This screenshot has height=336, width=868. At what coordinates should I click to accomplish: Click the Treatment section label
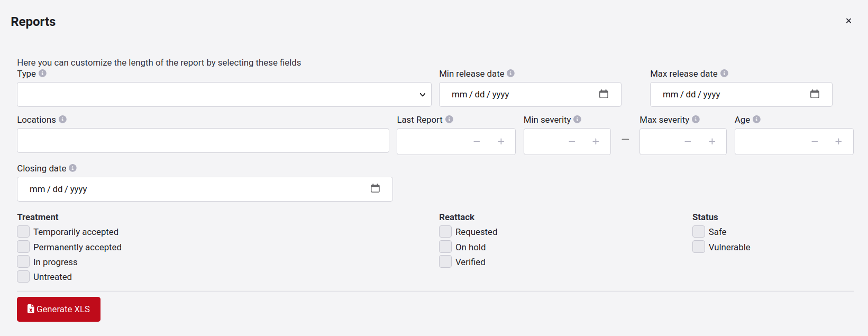(x=38, y=217)
